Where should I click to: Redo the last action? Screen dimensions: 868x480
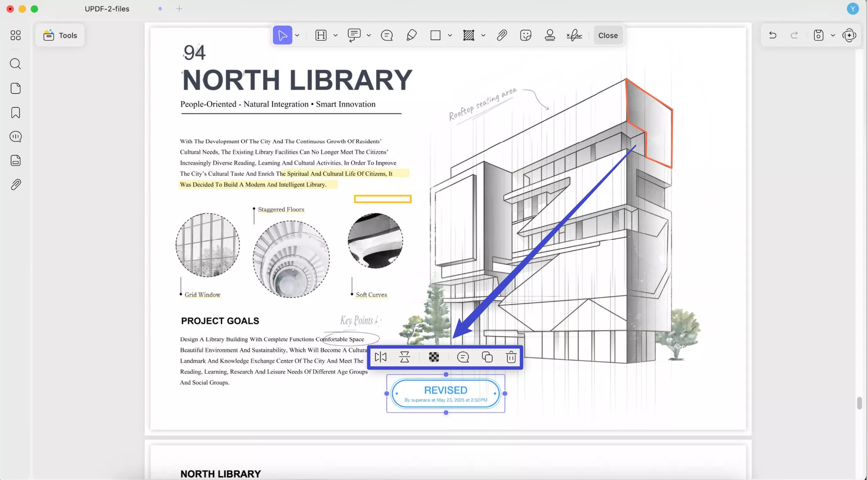[794, 35]
